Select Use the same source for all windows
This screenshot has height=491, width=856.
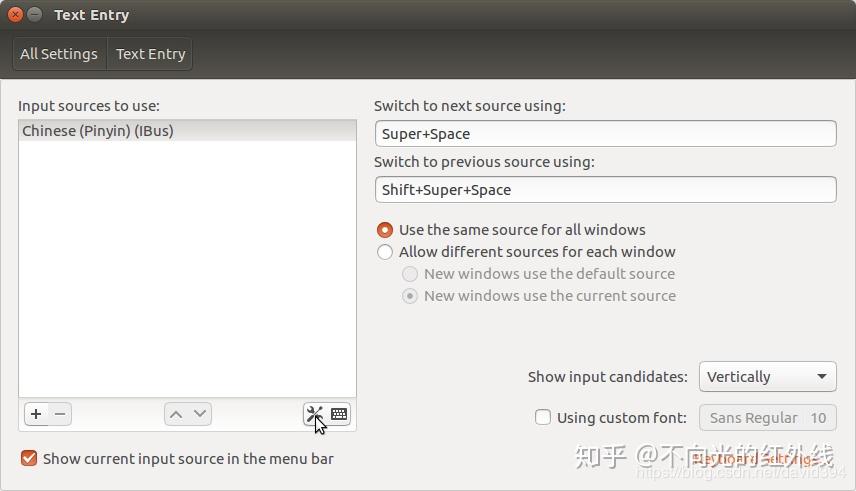pyautogui.click(x=385, y=230)
